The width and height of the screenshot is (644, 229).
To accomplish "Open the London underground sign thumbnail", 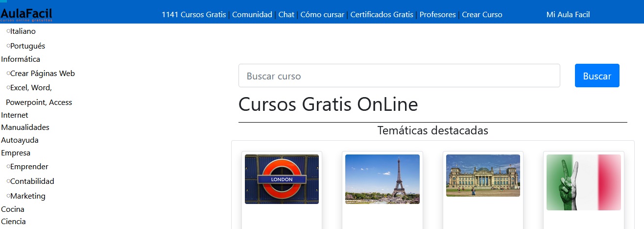I will pos(282,179).
